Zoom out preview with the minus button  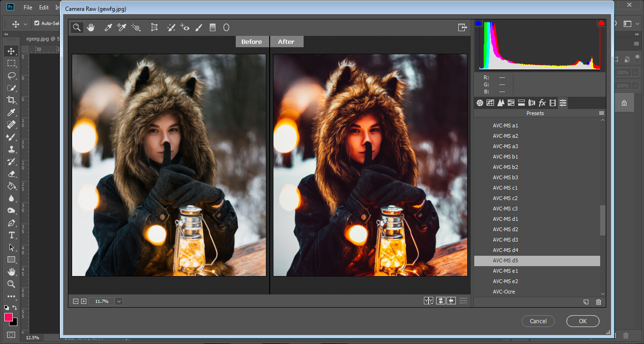tap(75, 301)
